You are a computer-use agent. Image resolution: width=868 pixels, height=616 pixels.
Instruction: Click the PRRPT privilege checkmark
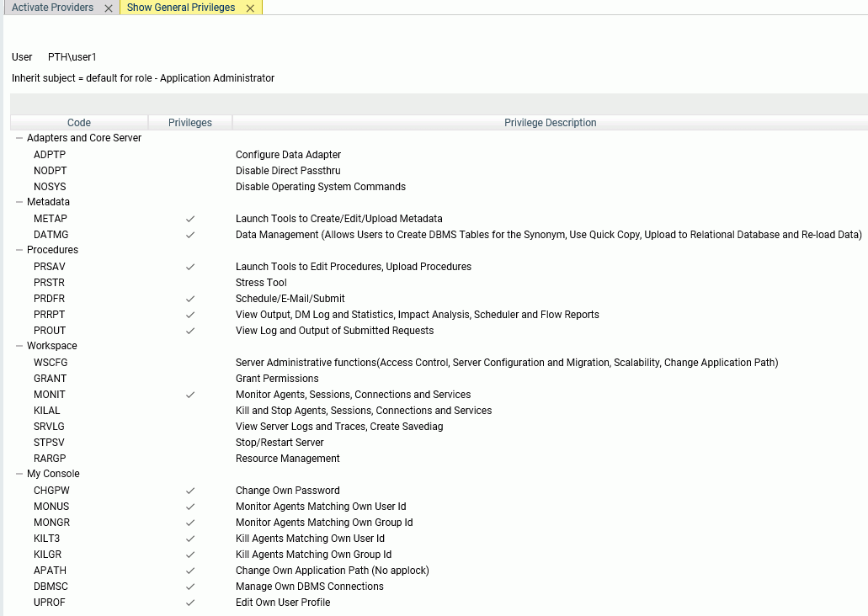tap(190, 315)
